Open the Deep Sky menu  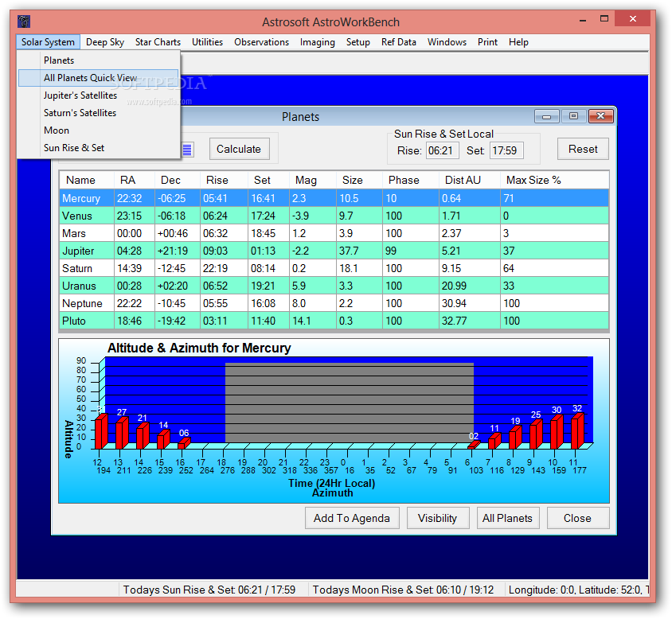pyautogui.click(x=105, y=42)
